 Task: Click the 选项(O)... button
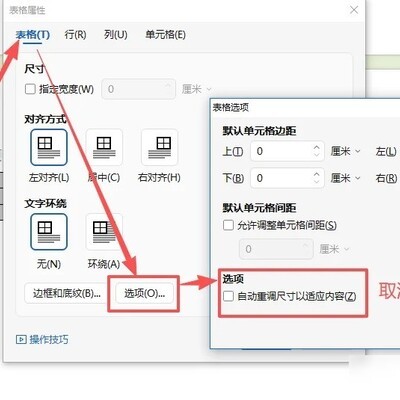point(144,293)
